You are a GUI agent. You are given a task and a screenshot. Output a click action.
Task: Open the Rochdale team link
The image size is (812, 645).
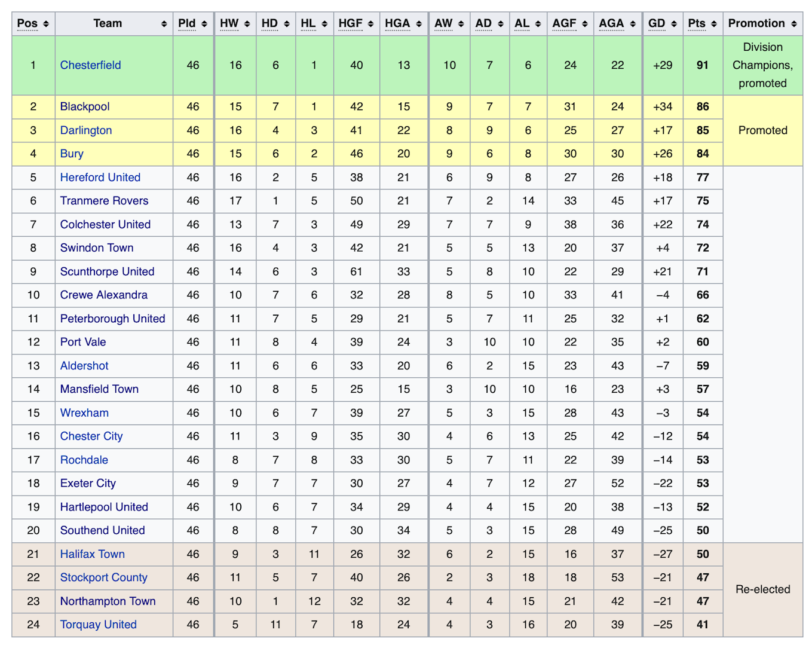point(84,460)
